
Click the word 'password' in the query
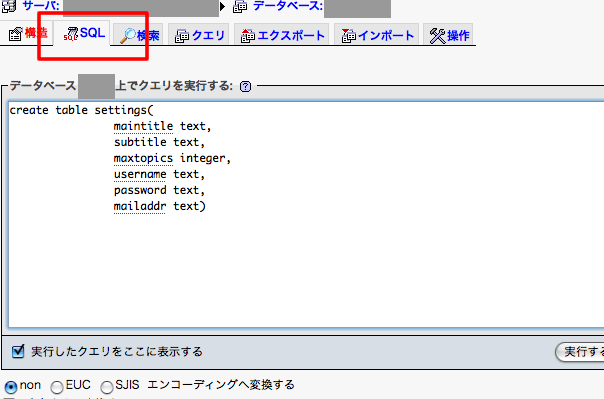140,190
